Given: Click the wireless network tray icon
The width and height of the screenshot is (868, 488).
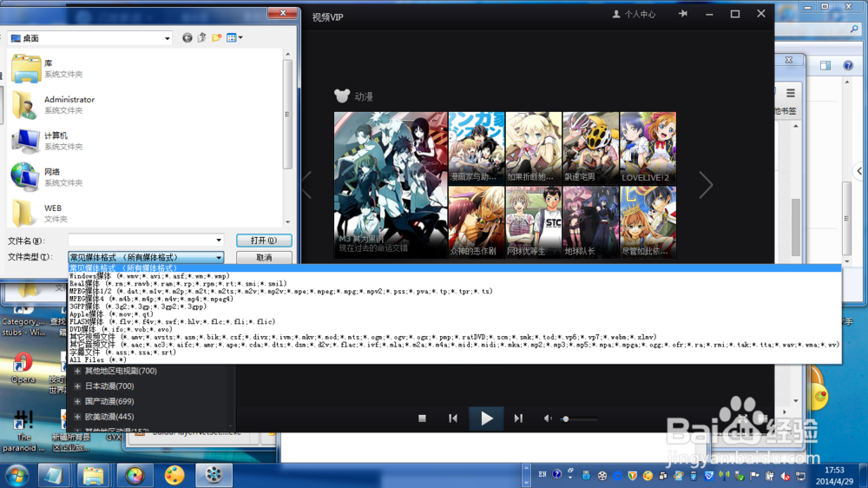Looking at the screenshot, I should point(724,475).
